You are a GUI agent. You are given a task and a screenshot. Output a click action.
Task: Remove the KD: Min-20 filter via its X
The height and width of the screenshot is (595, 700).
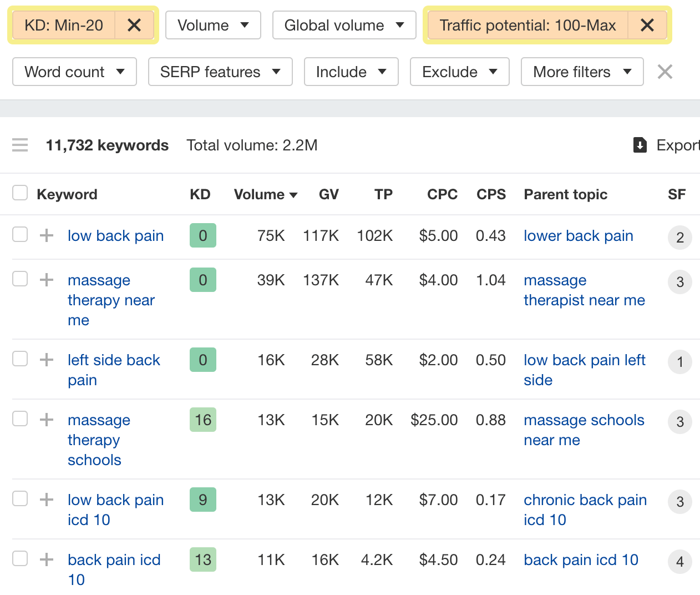pos(134,24)
